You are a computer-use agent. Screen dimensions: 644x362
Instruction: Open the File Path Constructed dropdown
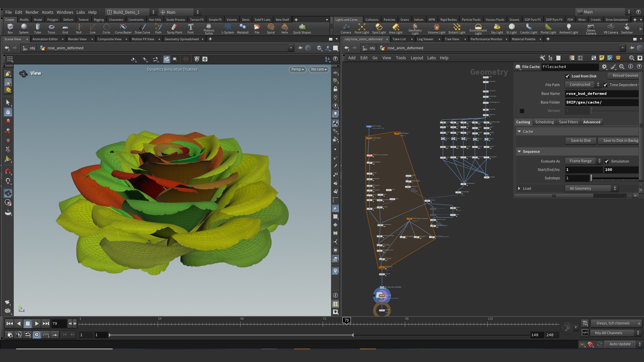pyautogui.click(x=583, y=85)
